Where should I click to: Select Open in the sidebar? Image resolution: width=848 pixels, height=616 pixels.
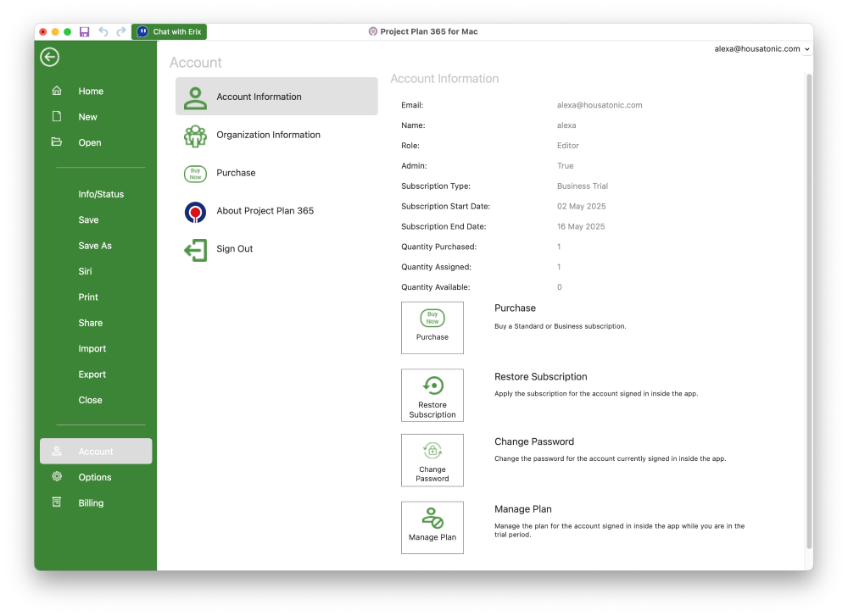[x=90, y=142]
